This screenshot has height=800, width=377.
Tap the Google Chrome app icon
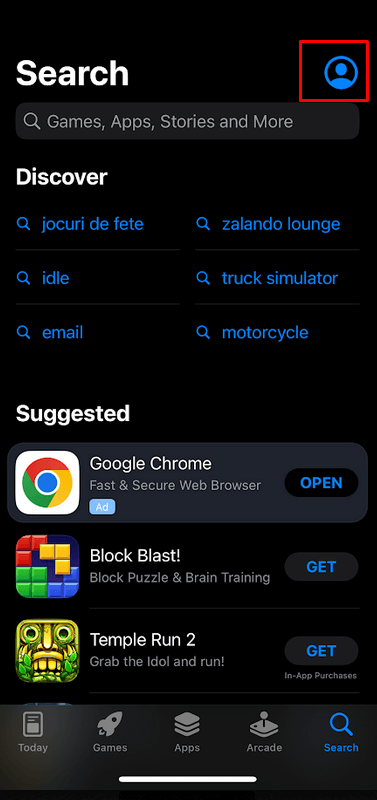coord(47,482)
